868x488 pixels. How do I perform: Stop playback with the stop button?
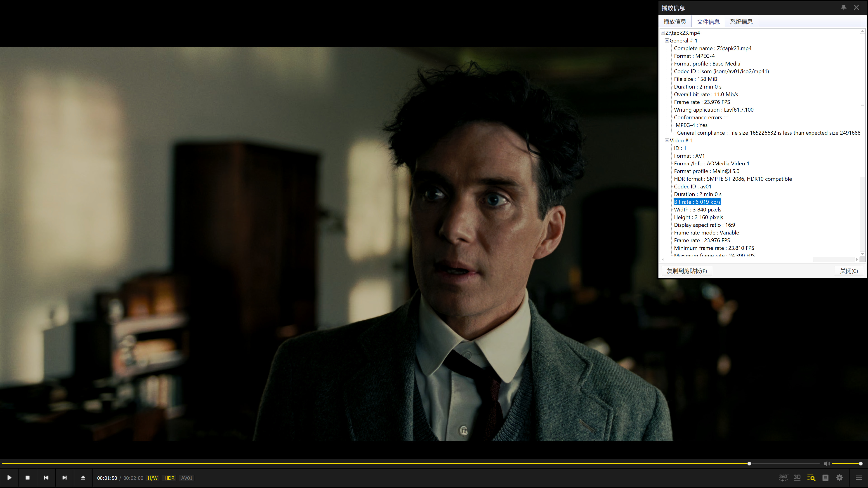click(x=28, y=478)
